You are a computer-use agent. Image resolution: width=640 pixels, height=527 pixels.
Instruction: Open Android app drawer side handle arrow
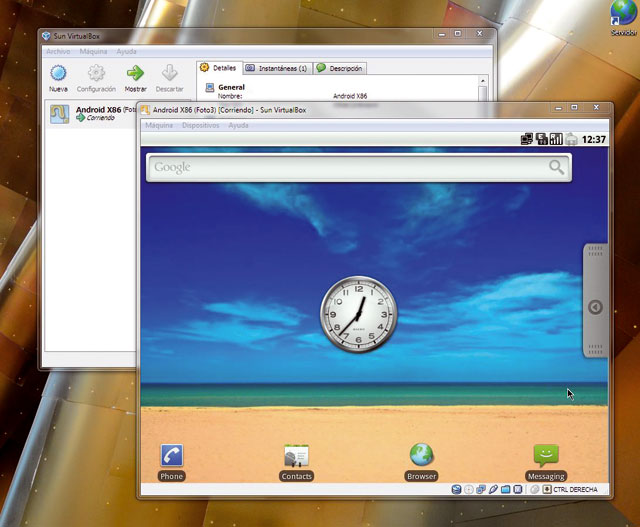(x=595, y=307)
